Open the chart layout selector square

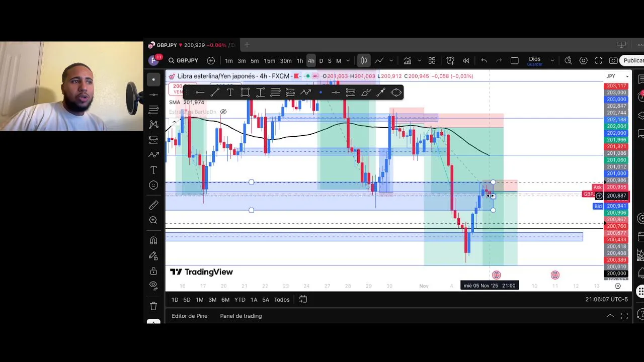click(x=514, y=61)
